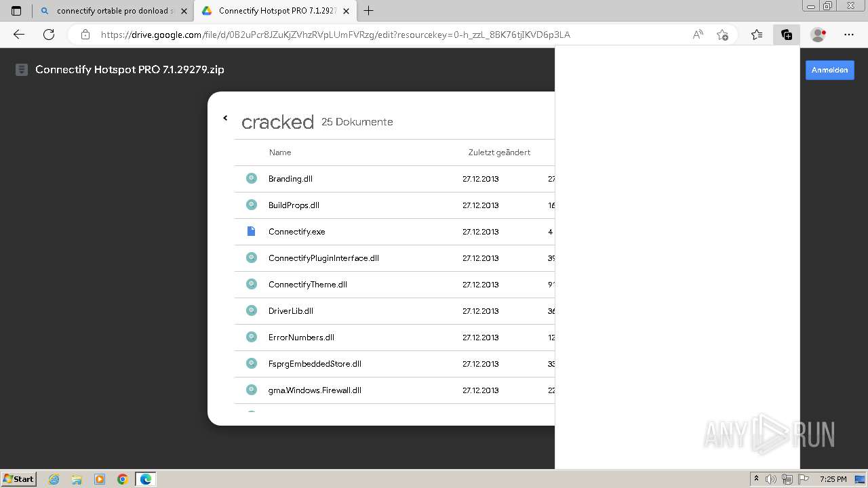Open the Connectify.exe file entry
This screenshot has width=868, height=488.
pos(296,232)
